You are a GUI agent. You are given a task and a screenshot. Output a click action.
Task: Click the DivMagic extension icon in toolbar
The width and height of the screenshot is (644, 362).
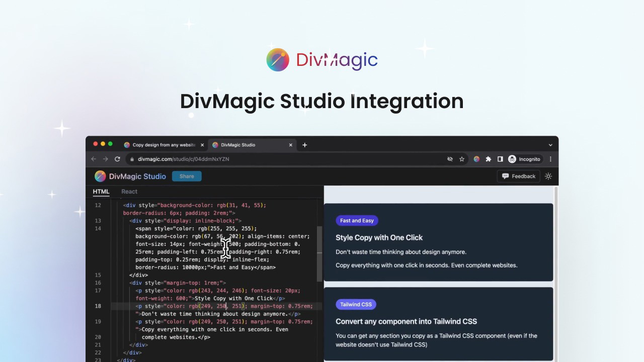point(476,159)
